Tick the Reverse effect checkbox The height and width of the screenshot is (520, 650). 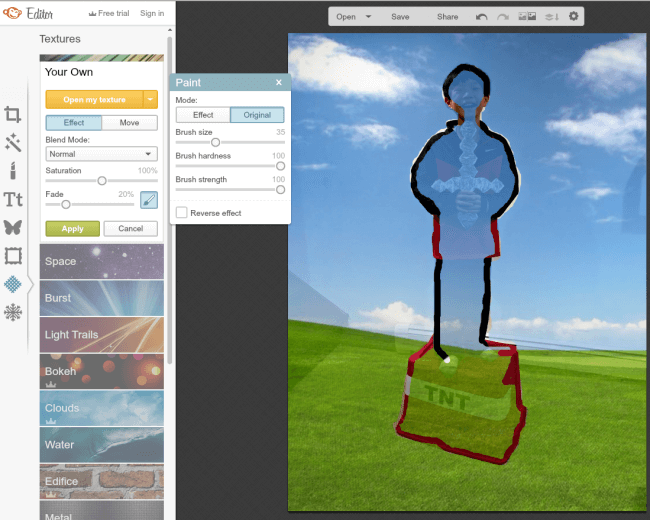tap(182, 212)
